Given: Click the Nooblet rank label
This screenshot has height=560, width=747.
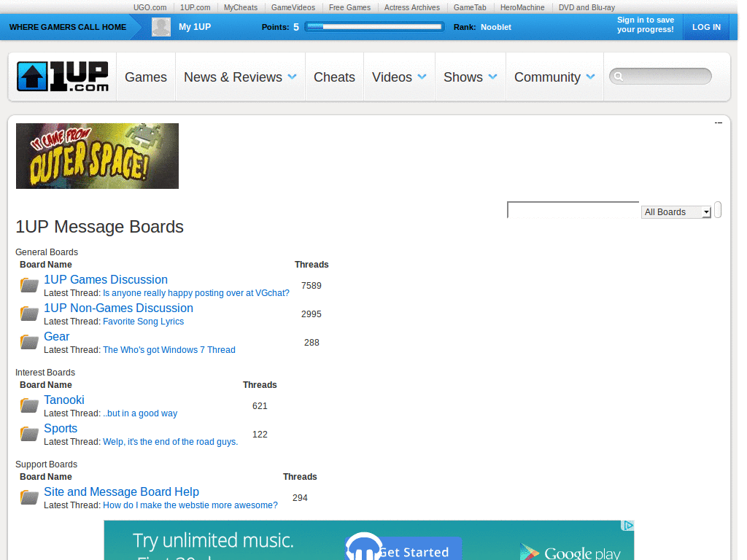Looking at the screenshot, I should (x=496, y=27).
